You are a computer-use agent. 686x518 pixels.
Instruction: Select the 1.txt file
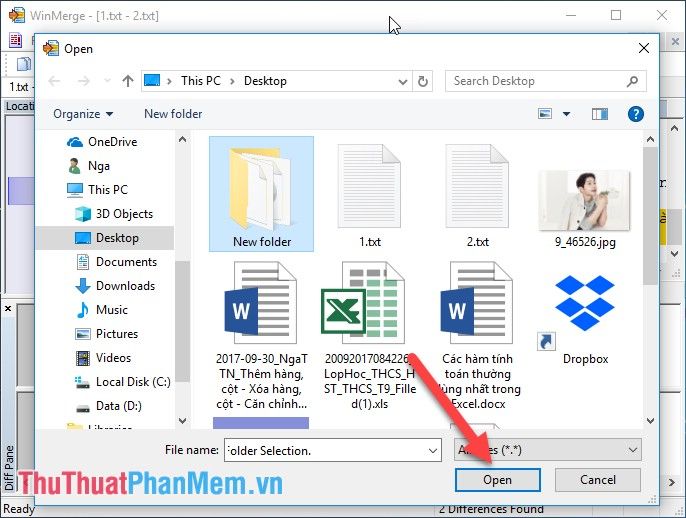370,196
